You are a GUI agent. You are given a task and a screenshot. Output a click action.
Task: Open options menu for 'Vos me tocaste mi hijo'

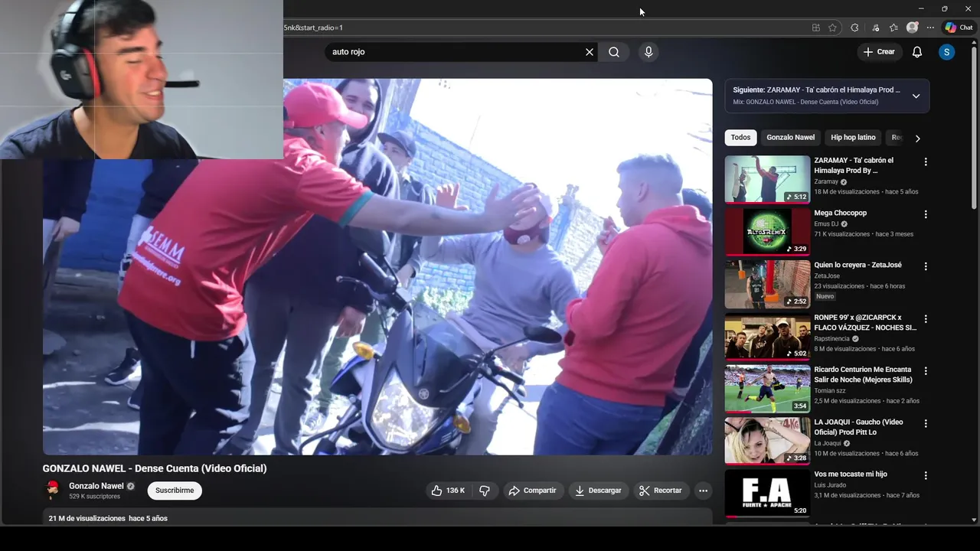tap(926, 475)
